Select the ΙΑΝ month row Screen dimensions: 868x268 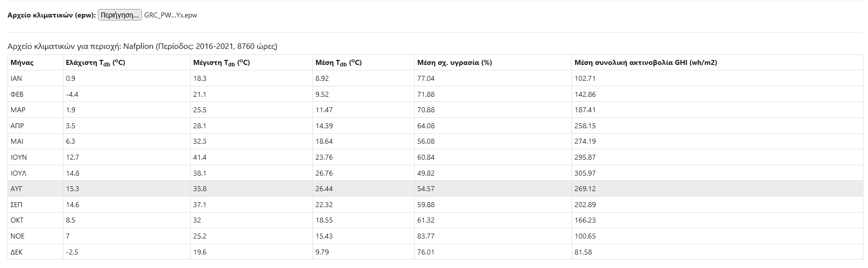point(16,78)
